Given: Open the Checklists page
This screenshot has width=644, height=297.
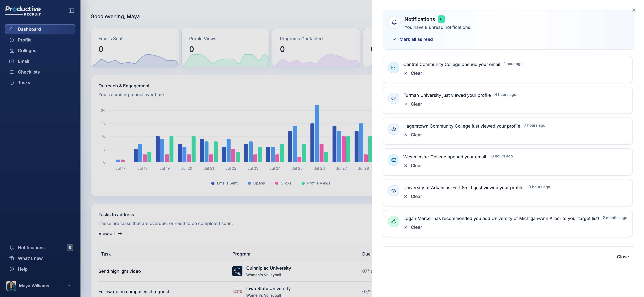Looking at the screenshot, I should click(40, 72).
